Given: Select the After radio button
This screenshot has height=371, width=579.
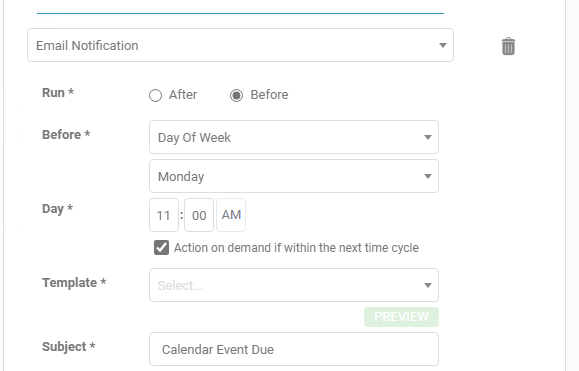Looking at the screenshot, I should tap(155, 95).
